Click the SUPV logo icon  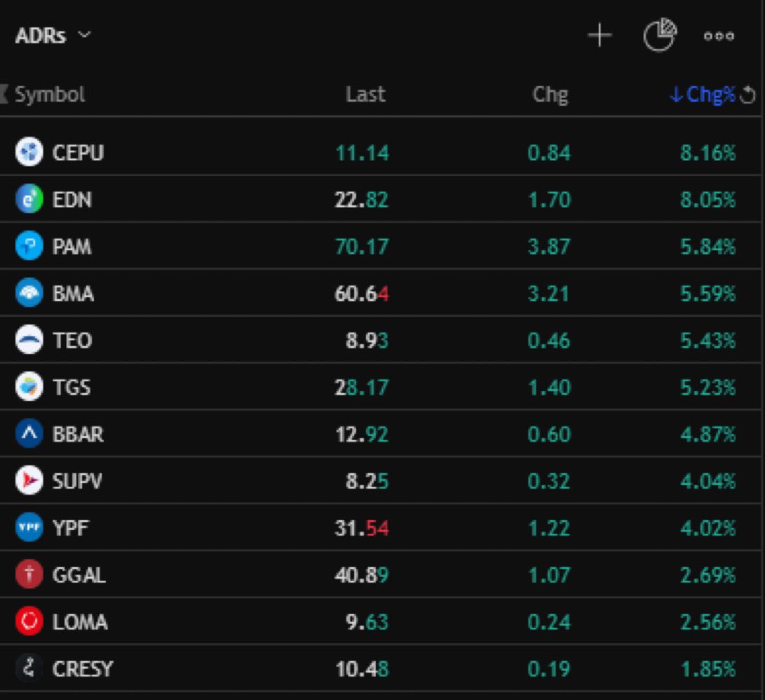point(29,481)
